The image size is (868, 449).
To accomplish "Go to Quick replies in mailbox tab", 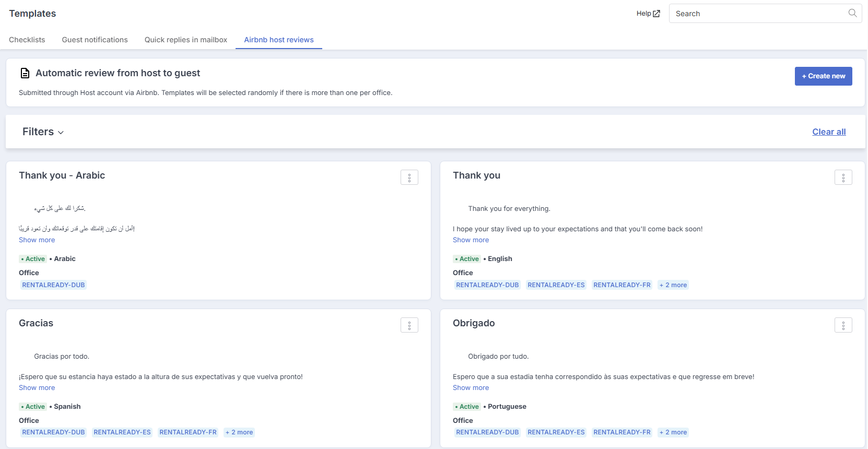I will coord(186,40).
